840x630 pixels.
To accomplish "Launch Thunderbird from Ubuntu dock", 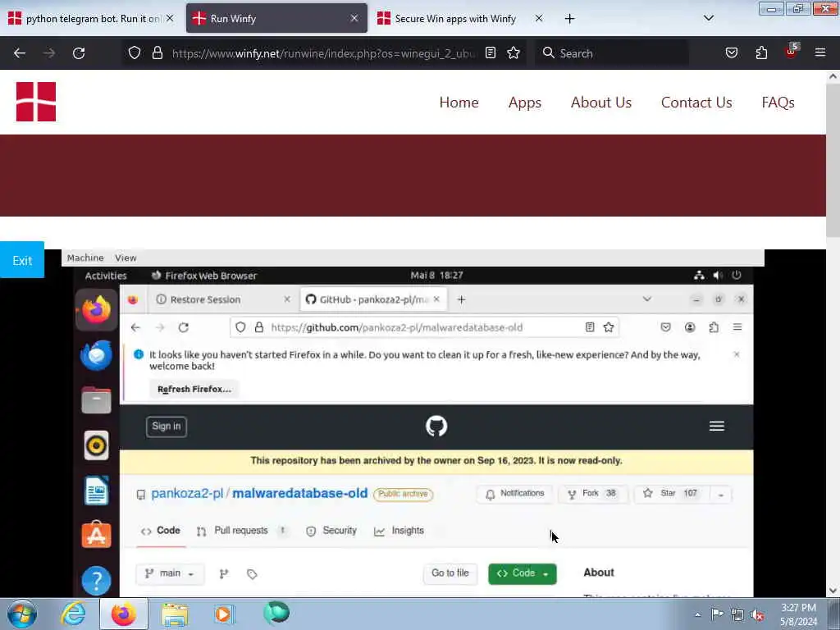I will tap(97, 354).
